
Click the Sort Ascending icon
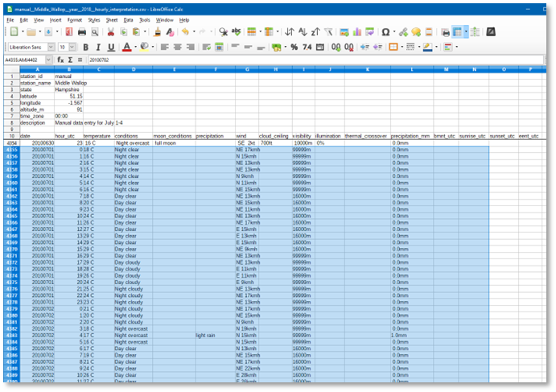[303, 32]
